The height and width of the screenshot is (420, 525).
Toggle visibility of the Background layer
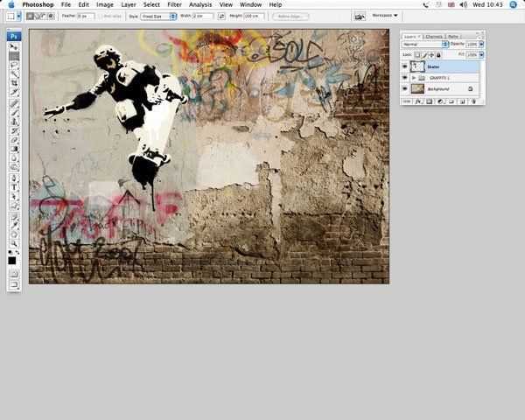[x=404, y=88]
